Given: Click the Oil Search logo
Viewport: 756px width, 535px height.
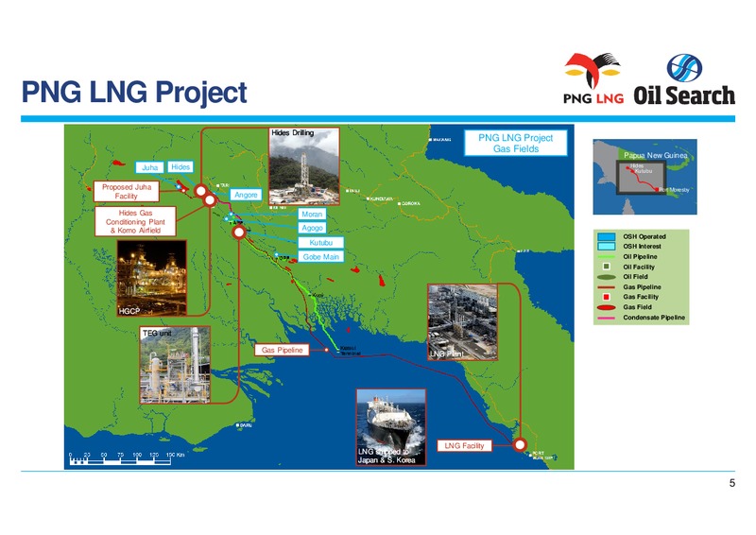Looking at the screenshot, I should (x=684, y=79).
